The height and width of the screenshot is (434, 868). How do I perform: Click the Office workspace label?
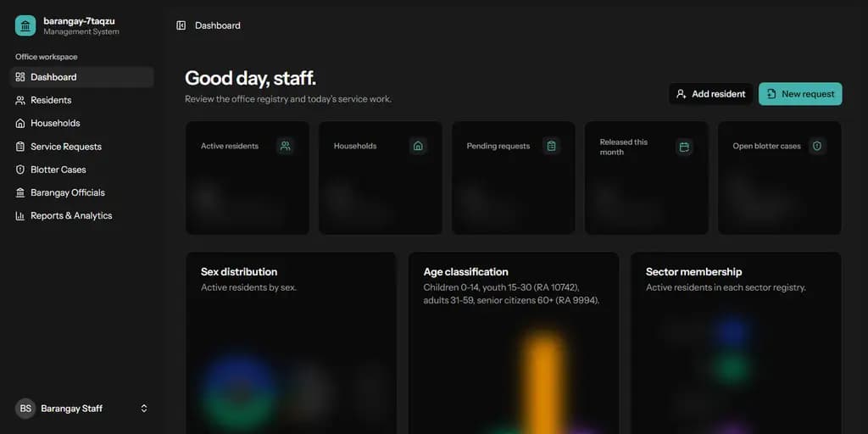[x=47, y=57]
